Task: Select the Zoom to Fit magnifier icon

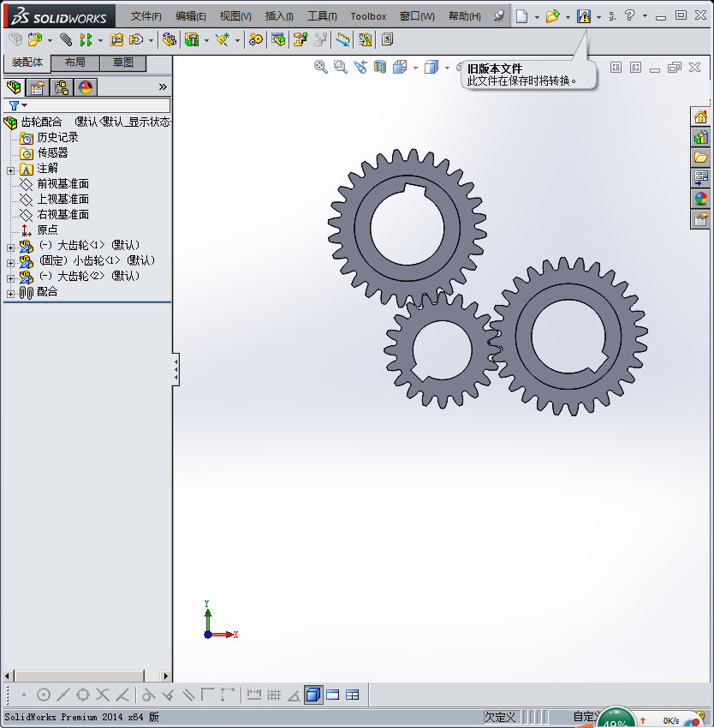Action: pos(321,67)
